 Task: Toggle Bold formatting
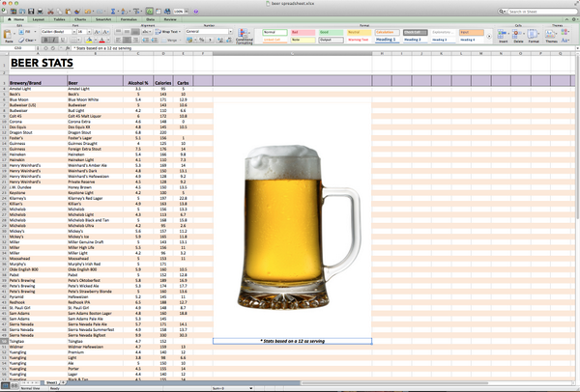[45, 40]
